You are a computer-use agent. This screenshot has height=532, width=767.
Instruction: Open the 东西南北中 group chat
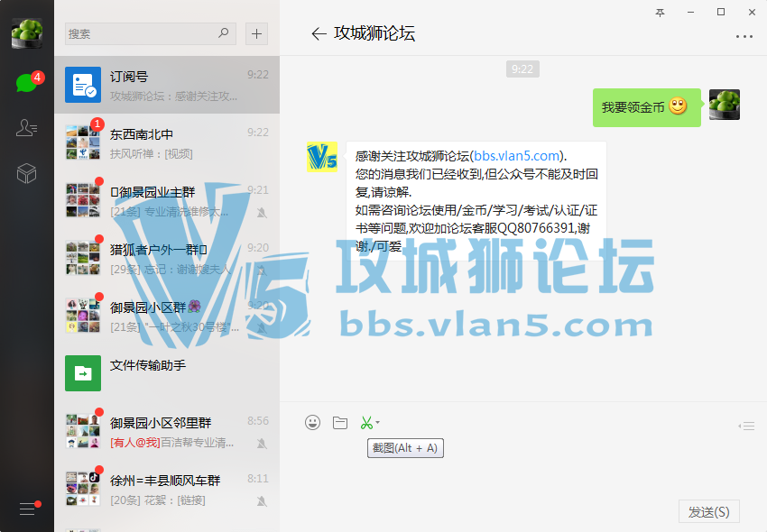[167, 142]
